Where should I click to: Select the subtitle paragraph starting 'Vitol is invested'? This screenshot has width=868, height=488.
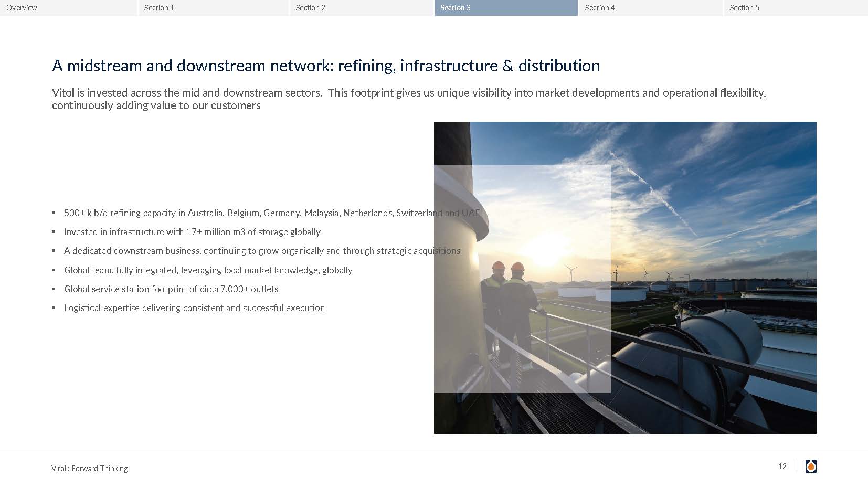(408, 99)
